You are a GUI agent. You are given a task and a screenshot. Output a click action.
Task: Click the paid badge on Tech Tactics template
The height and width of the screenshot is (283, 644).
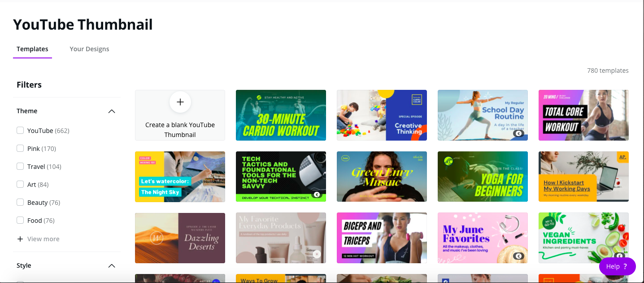pyautogui.click(x=317, y=195)
